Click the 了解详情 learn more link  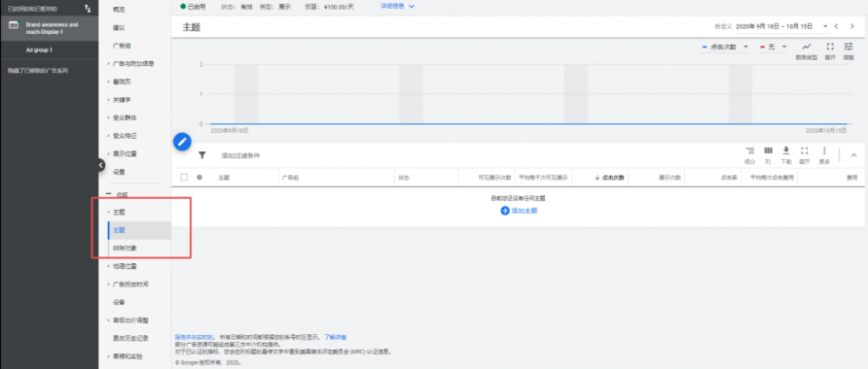point(335,336)
